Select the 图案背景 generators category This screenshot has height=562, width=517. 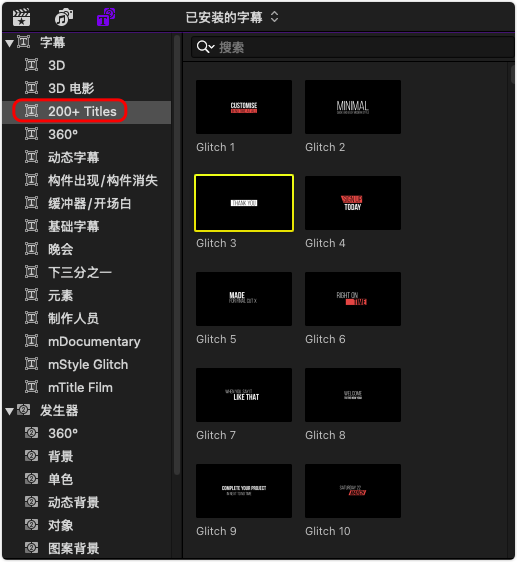click(x=86, y=548)
